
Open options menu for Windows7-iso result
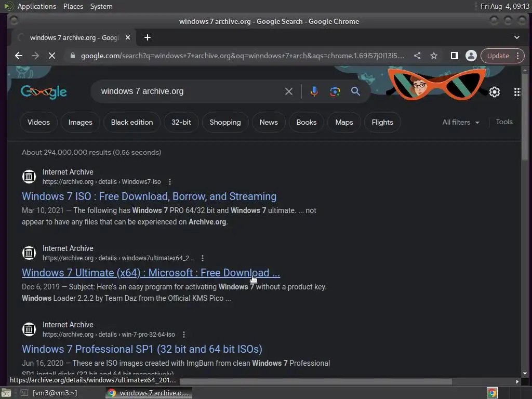click(x=170, y=182)
